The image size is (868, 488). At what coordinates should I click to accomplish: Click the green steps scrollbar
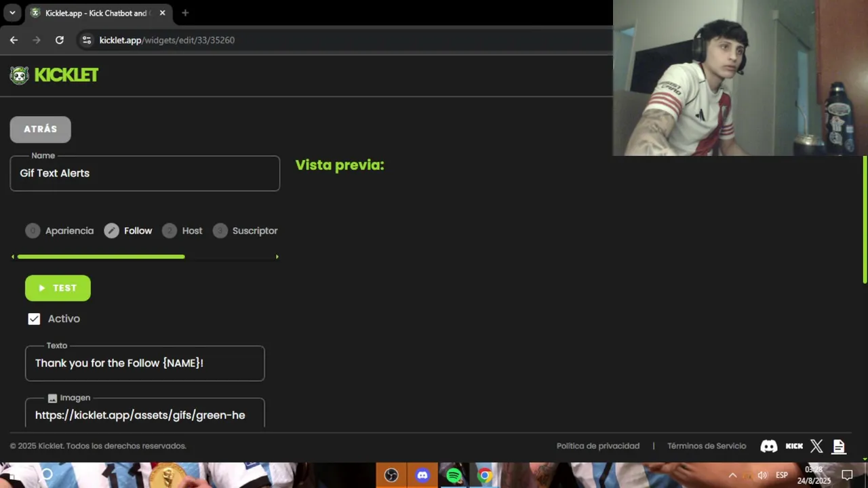tap(100, 257)
